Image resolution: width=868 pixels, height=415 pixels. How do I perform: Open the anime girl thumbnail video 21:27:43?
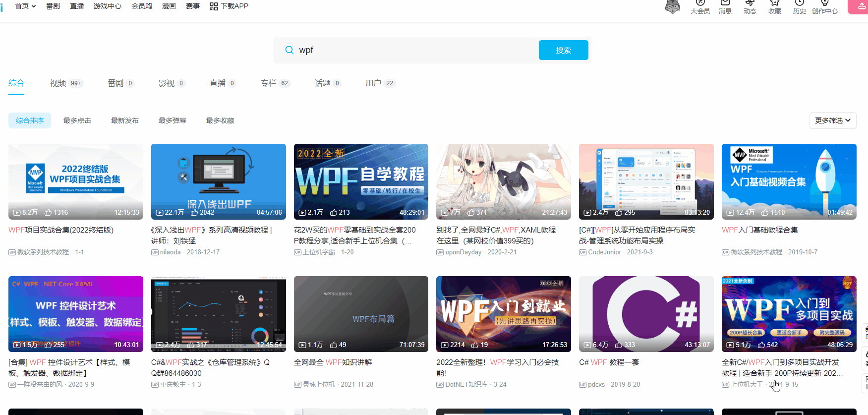coord(504,181)
